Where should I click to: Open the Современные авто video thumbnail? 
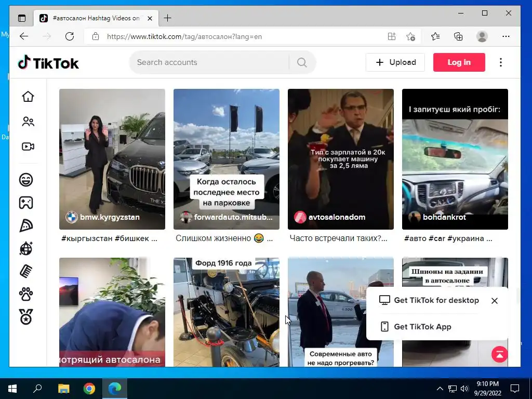point(341,312)
